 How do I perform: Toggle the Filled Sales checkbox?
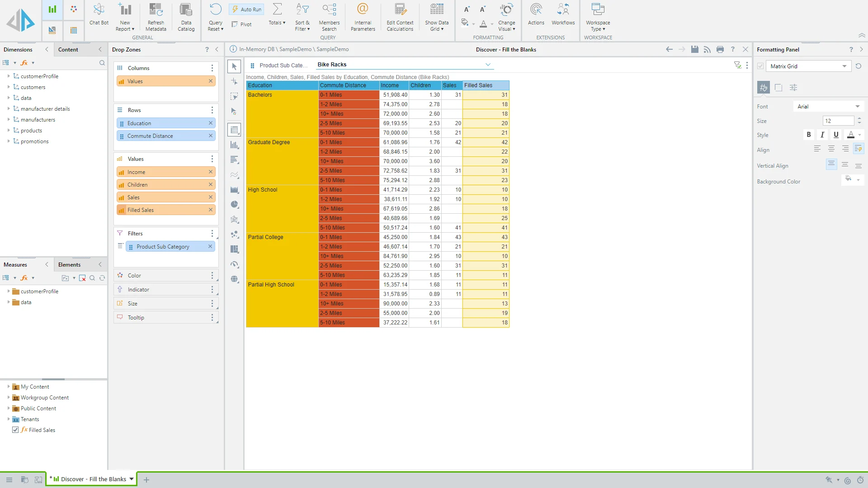coord(15,430)
